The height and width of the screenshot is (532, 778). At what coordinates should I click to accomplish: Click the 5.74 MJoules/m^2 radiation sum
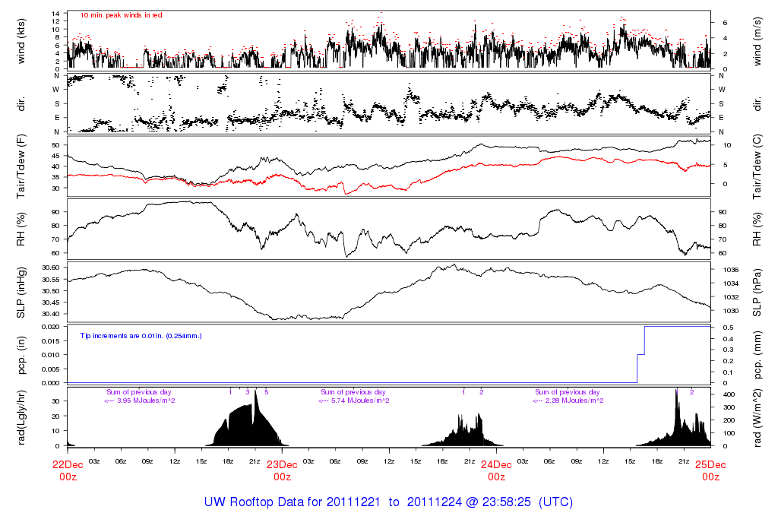click(355, 401)
